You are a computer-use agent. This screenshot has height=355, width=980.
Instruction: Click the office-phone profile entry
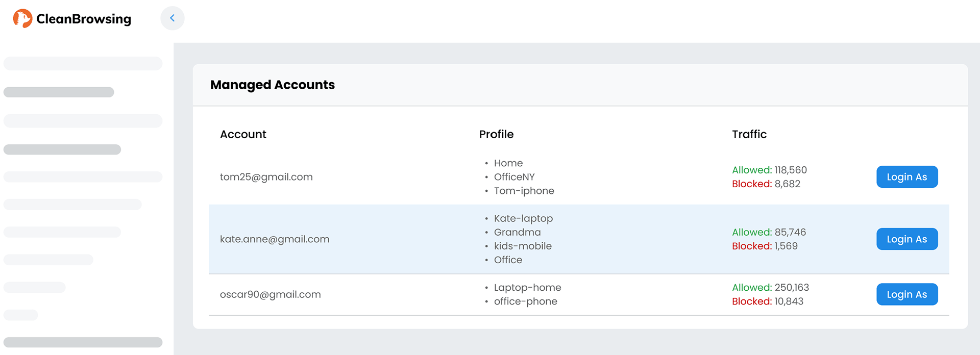[x=525, y=301]
